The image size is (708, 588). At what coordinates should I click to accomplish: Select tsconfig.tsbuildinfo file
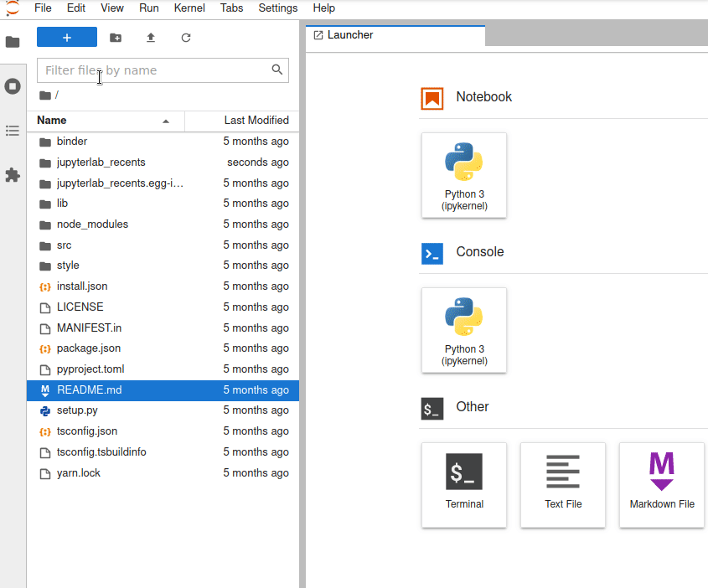tap(163, 451)
